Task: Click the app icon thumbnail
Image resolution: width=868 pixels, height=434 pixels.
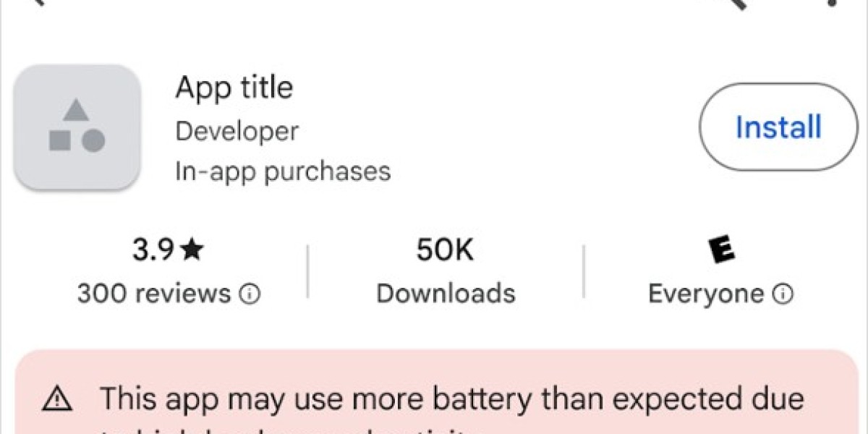Action: point(77,127)
